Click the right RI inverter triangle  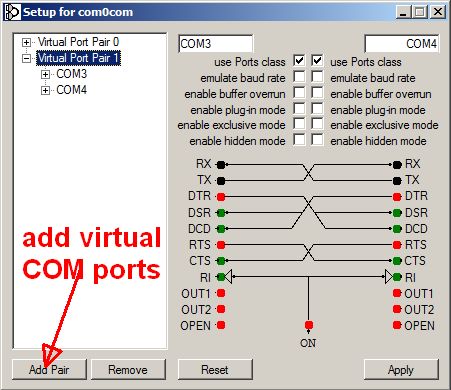pos(389,277)
